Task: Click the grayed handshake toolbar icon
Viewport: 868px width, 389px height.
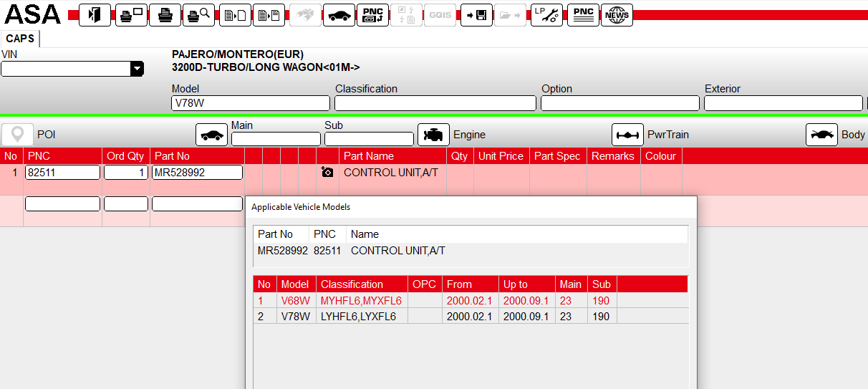Action: tap(305, 15)
